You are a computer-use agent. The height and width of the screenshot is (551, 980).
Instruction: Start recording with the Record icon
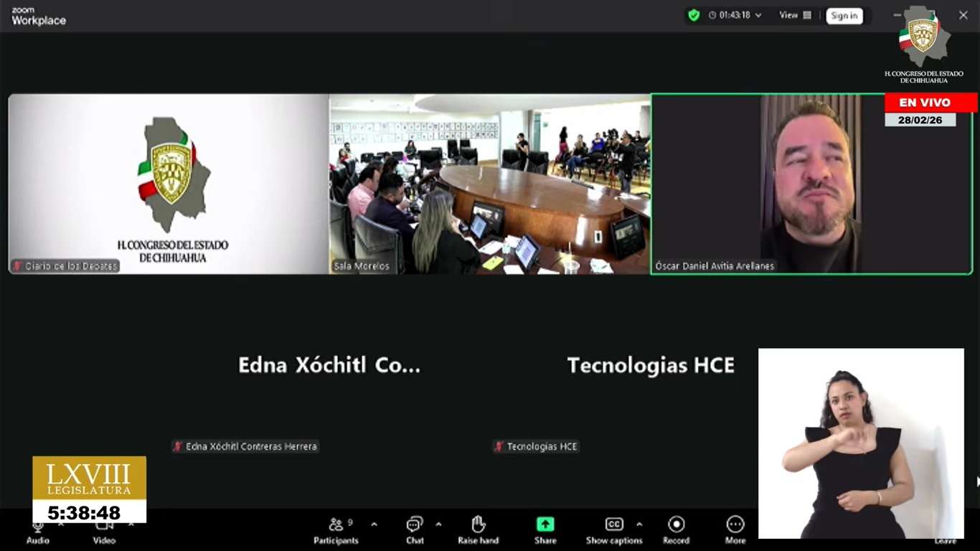[x=676, y=530]
